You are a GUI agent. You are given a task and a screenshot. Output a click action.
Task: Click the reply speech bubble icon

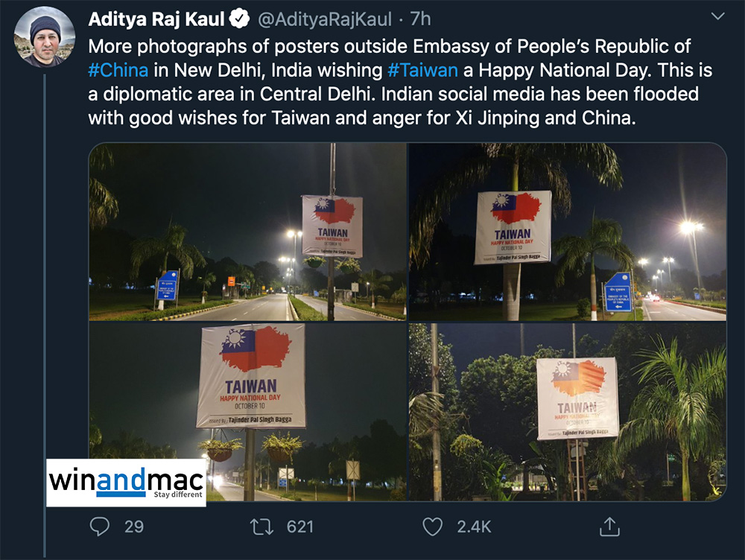tap(100, 526)
